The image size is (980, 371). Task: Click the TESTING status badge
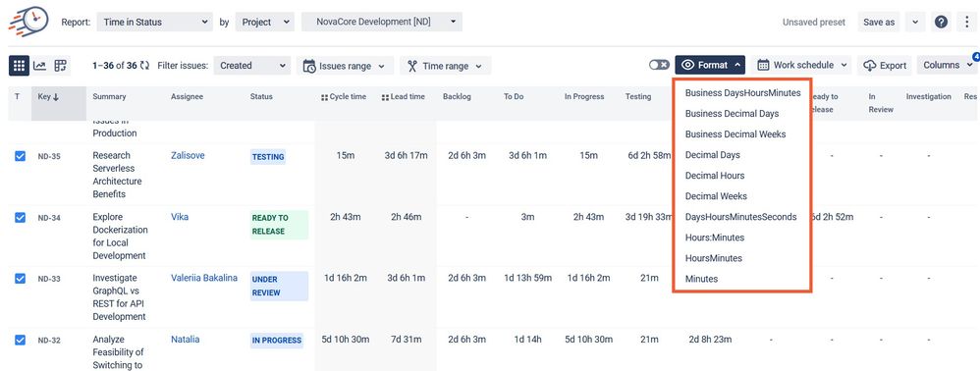pyautogui.click(x=268, y=157)
